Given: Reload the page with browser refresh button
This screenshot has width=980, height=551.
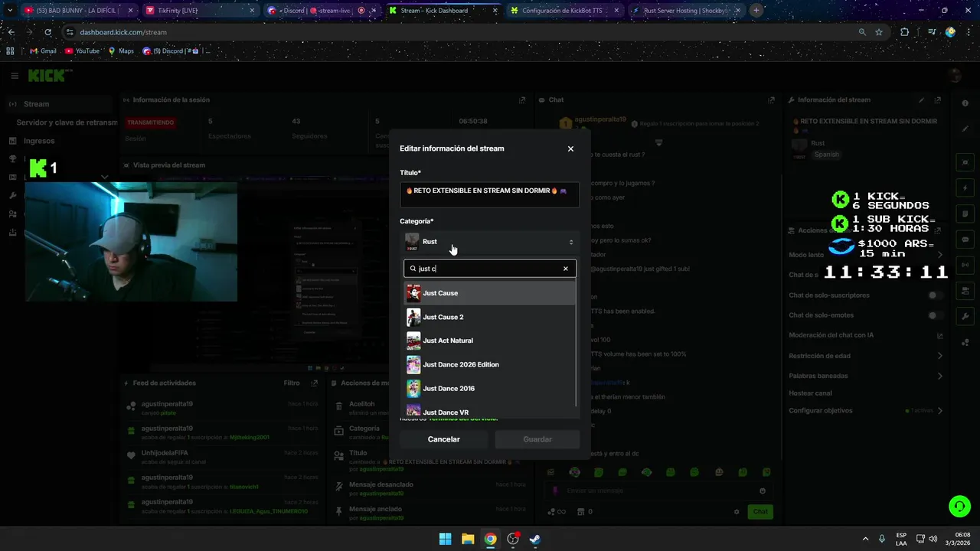Looking at the screenshot, I should [x=47, y=32].
